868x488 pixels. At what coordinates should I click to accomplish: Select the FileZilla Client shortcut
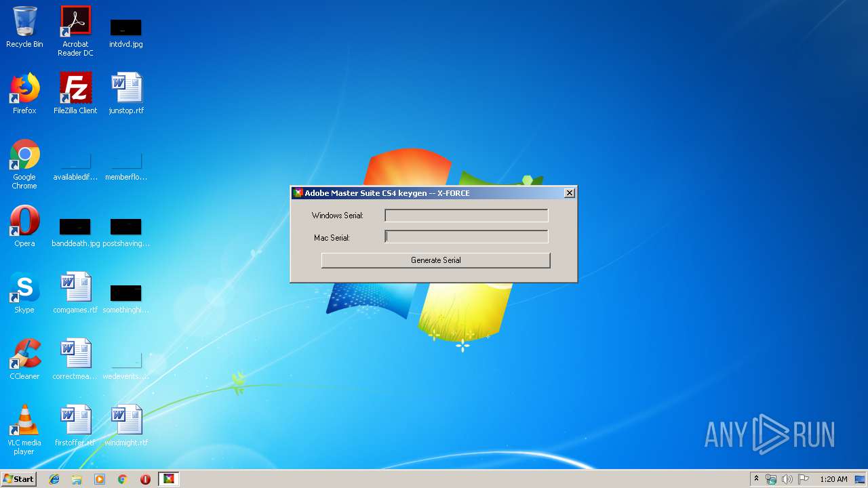point(75,94)
